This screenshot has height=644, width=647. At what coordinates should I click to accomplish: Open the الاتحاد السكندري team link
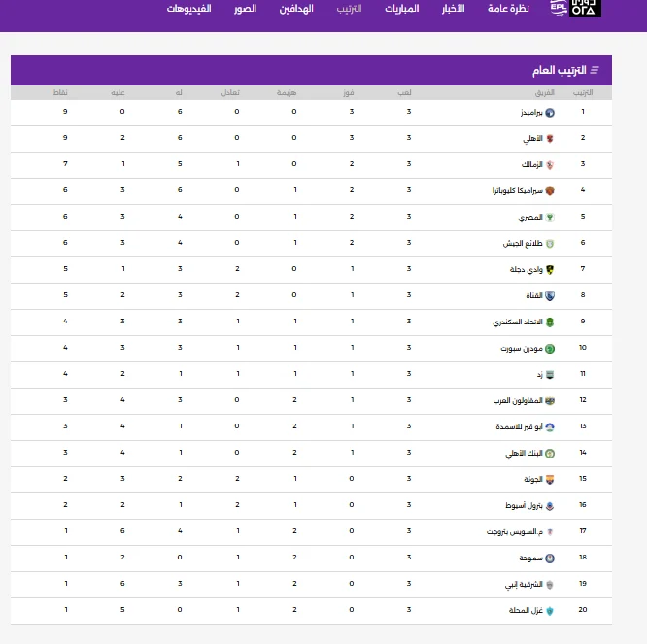pyautogui.click(x=518, y=322)
